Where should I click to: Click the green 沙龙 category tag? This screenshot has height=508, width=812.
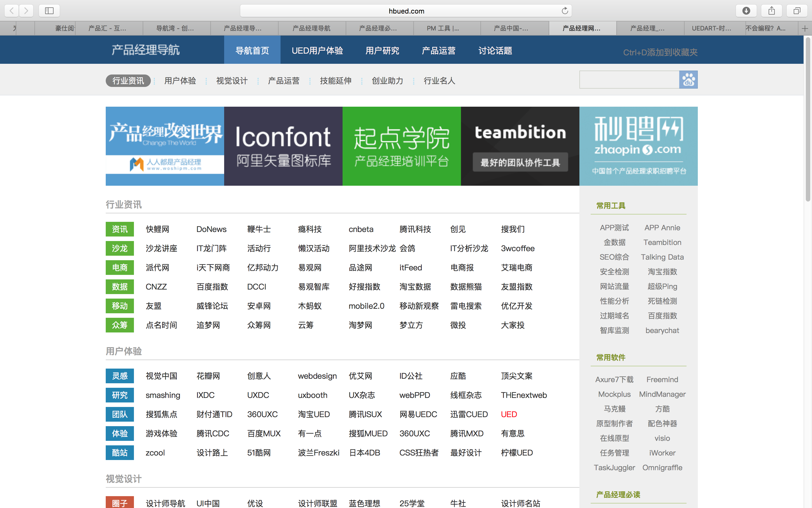[x=120, y=248]
